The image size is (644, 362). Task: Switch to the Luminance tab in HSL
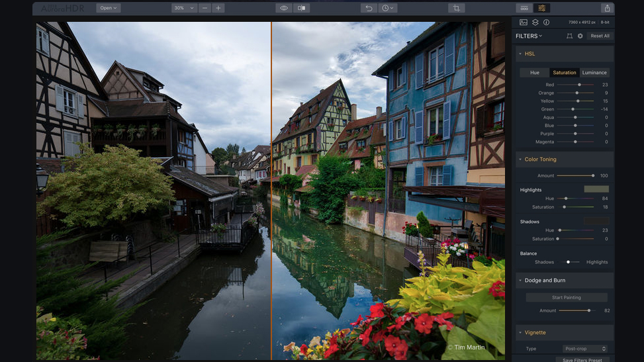click(x=594, y=73)
